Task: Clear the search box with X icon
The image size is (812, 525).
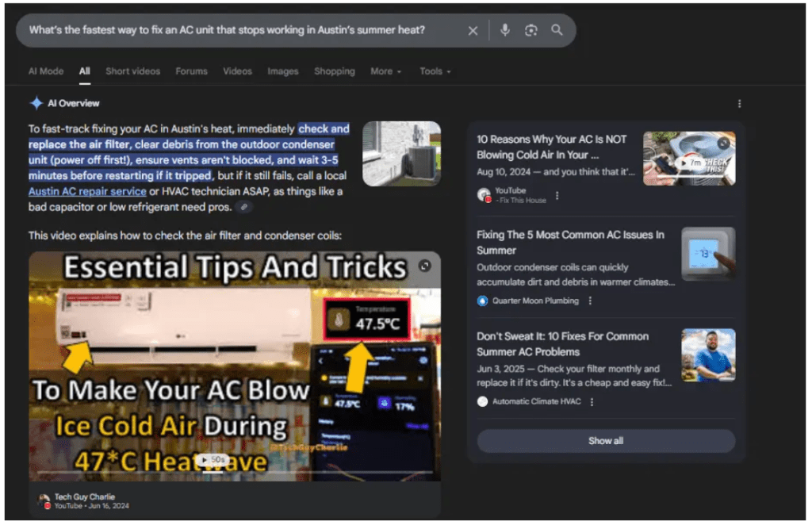Action: [473, 31]
